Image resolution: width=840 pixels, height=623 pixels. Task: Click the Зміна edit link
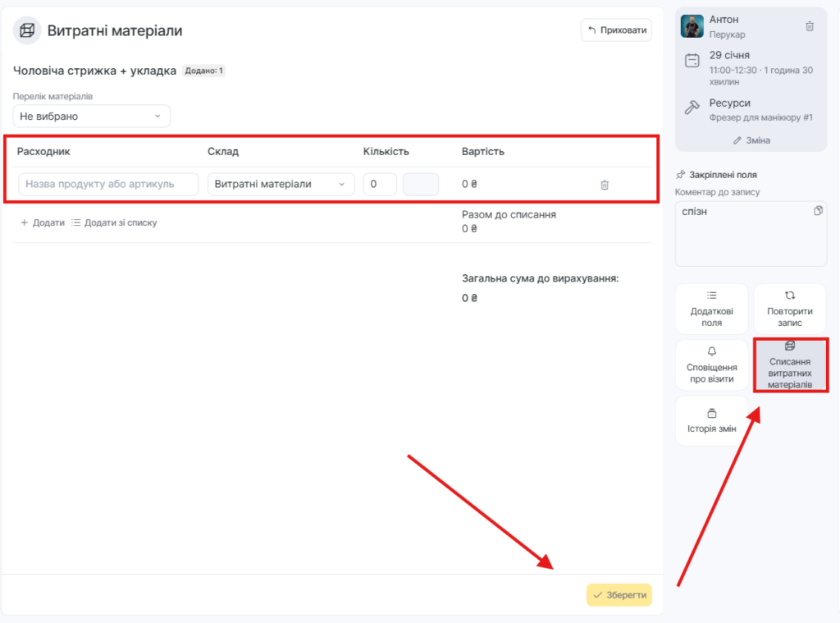click(751, 140)
